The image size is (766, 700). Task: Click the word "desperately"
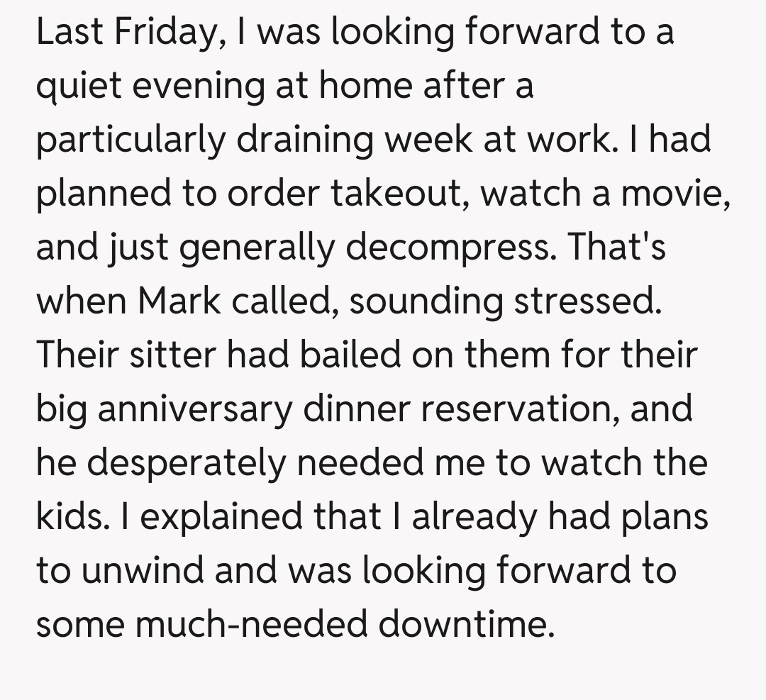tap(187, 463)
